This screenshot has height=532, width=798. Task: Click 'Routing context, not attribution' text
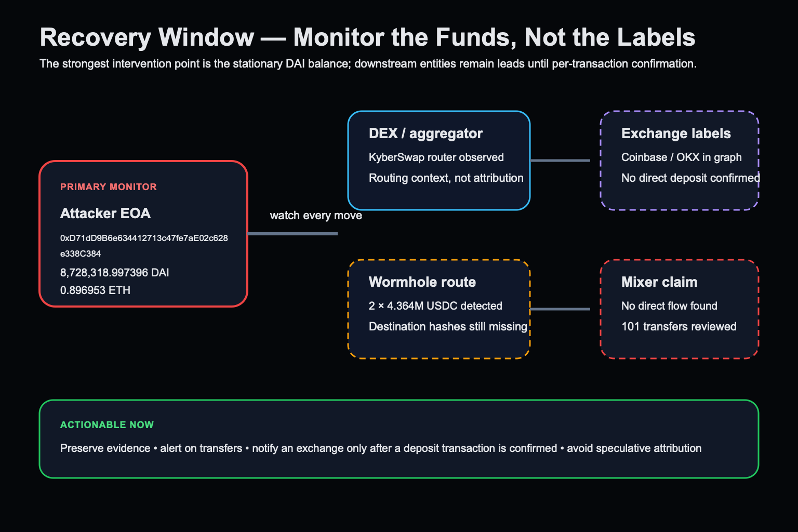point(446,178)
